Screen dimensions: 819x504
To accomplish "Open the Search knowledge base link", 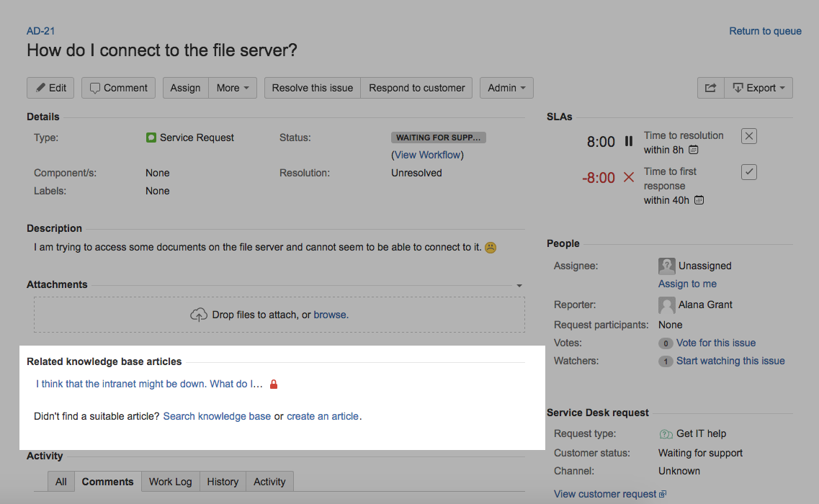I will click(x=217, y=416).
